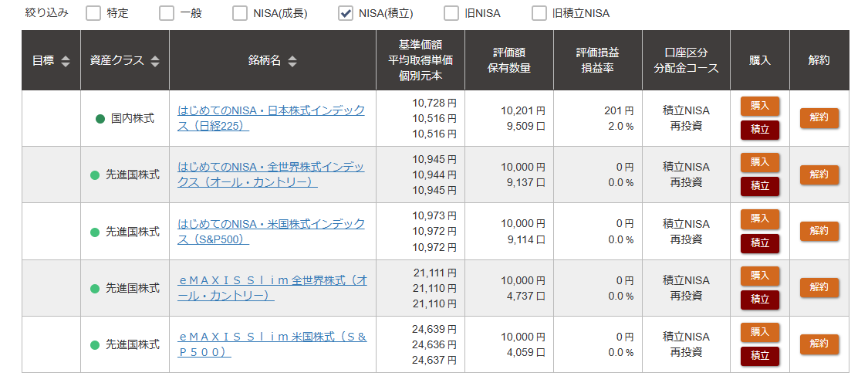
Task: Click 解約 for はじめてのNISA 全世界株式 fund
Action: 819,175
